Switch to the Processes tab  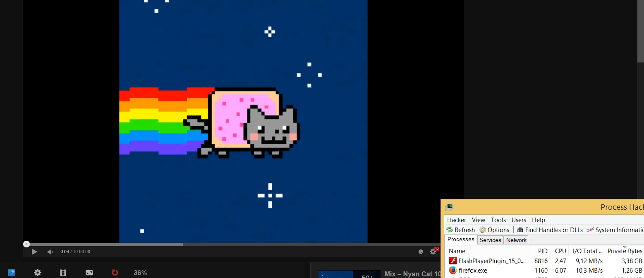[461, 240]
